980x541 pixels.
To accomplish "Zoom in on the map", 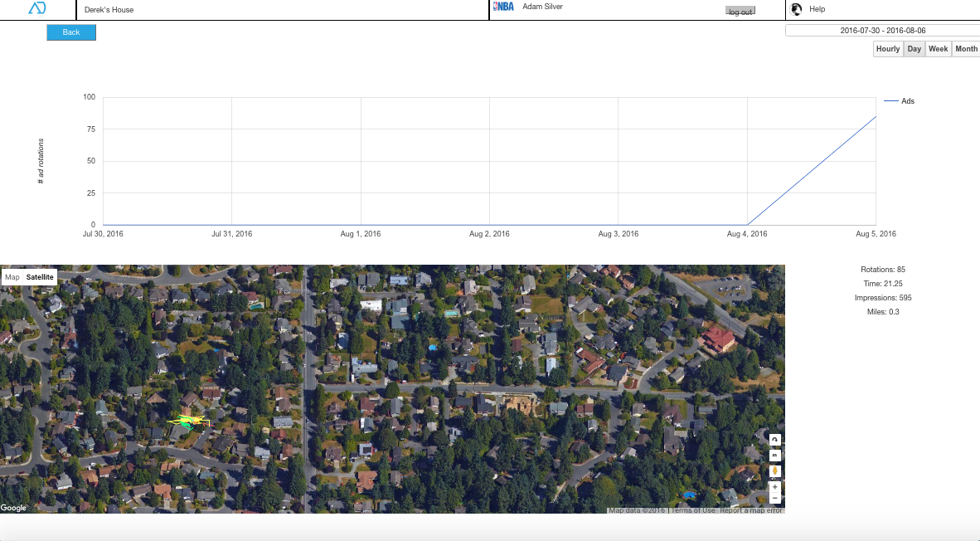I will [x=774, y=487].
